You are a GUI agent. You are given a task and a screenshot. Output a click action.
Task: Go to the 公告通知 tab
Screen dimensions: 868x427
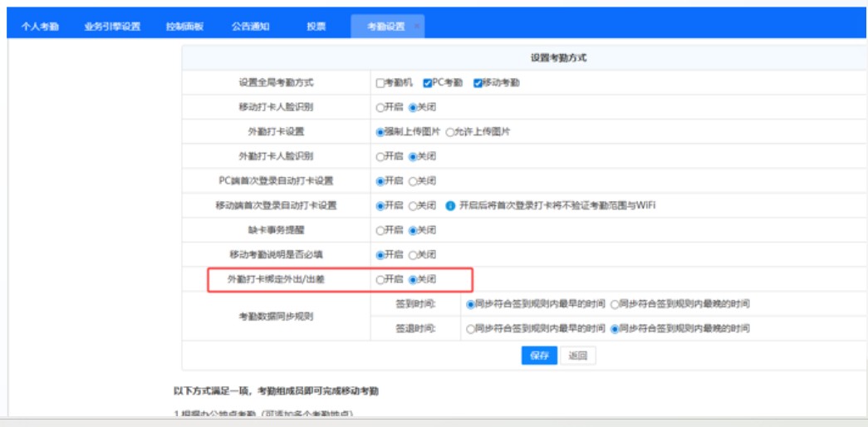[x=250, y=27]
